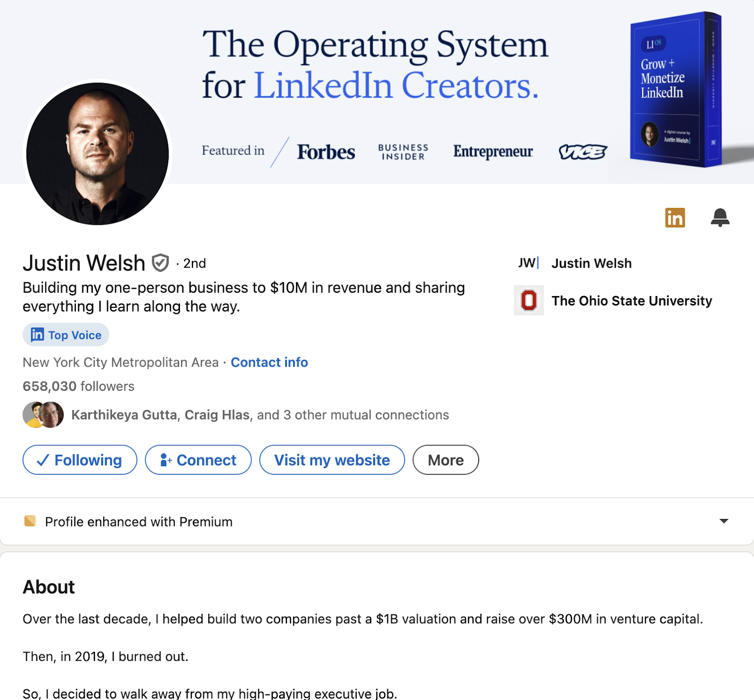
Task: Click the 'Profile enhanced with Premium' label
Action: click(139, 521)
